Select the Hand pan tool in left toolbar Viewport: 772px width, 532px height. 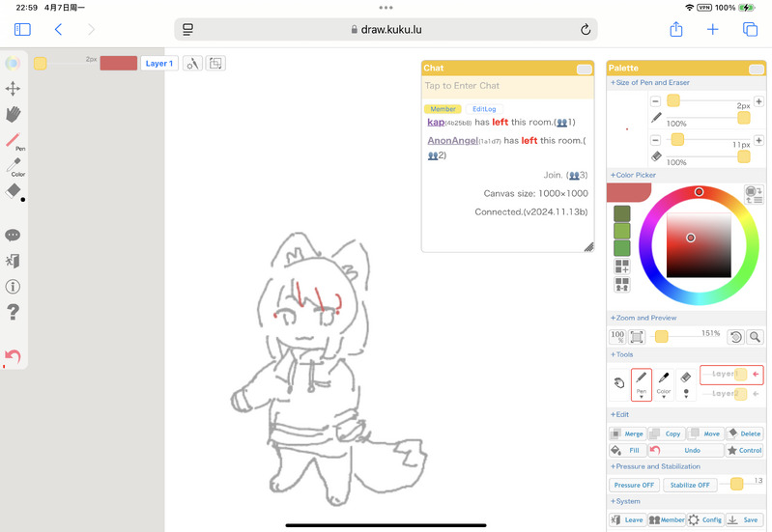pos(13,114)
